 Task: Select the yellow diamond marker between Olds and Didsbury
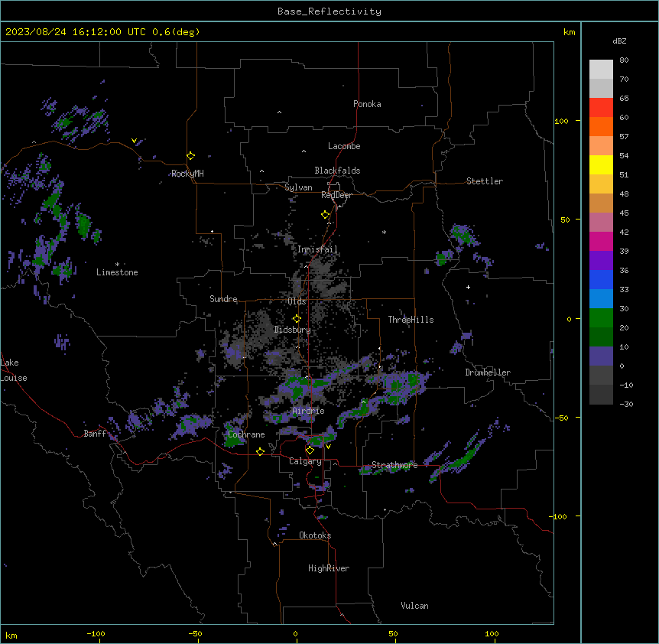(x=297, y=319)
